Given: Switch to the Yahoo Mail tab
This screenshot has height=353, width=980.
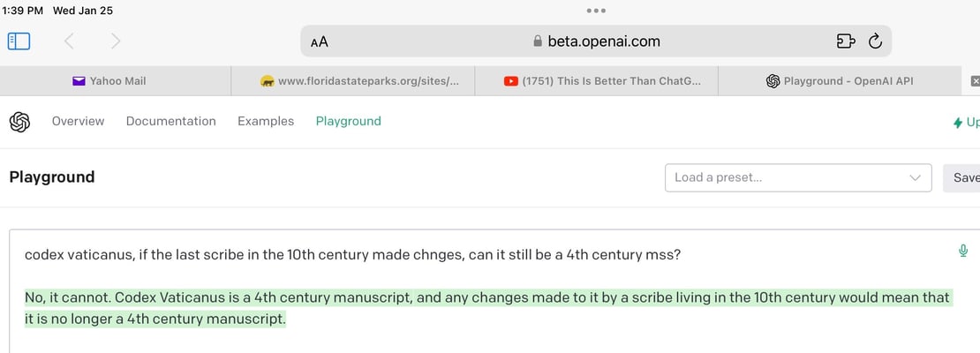Looking at the screenshot, I should pos(109,80).
